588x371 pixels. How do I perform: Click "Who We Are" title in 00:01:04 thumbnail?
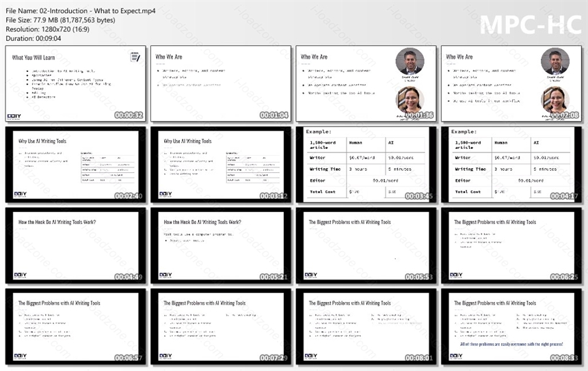[x=169, y=57]
